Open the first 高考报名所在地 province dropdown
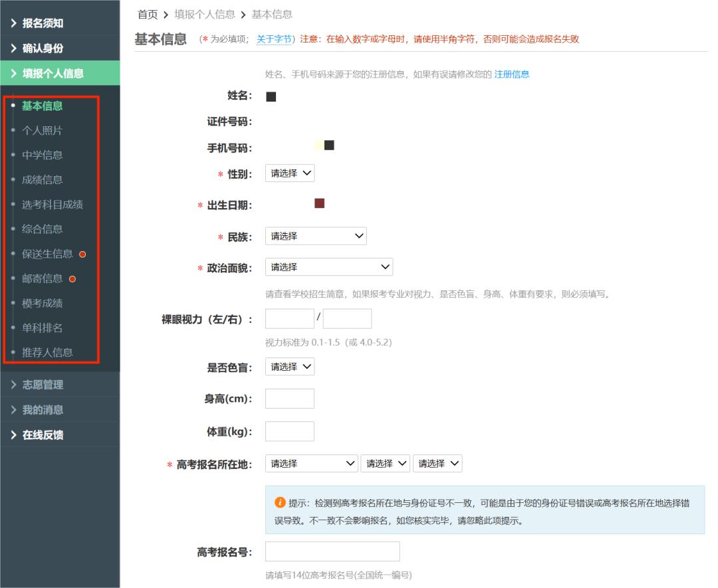Image resolution: width=718 pixels, height=588 pixels. coord(311,463)
